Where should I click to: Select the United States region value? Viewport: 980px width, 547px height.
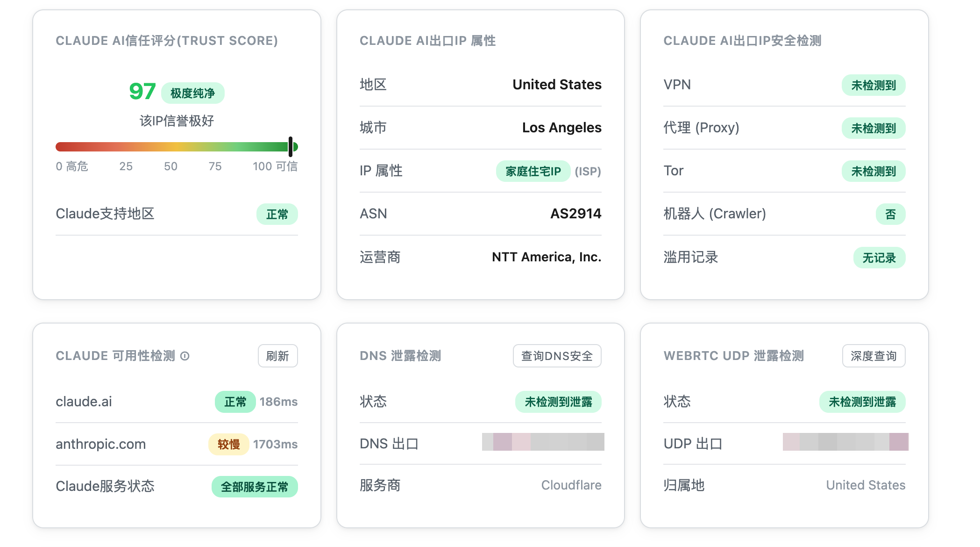(557, 85)
